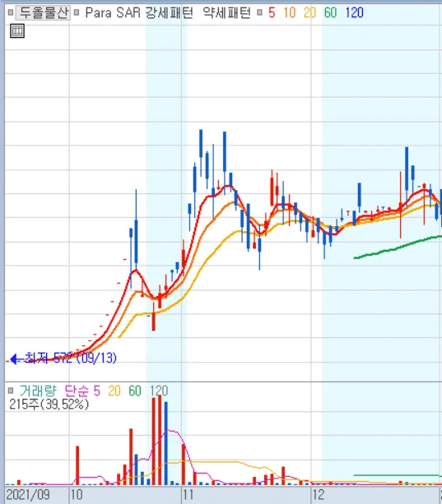This screenshot has height=504, width=442.
Task: Click the volume 60-period average label
Action: coord(135,391)
